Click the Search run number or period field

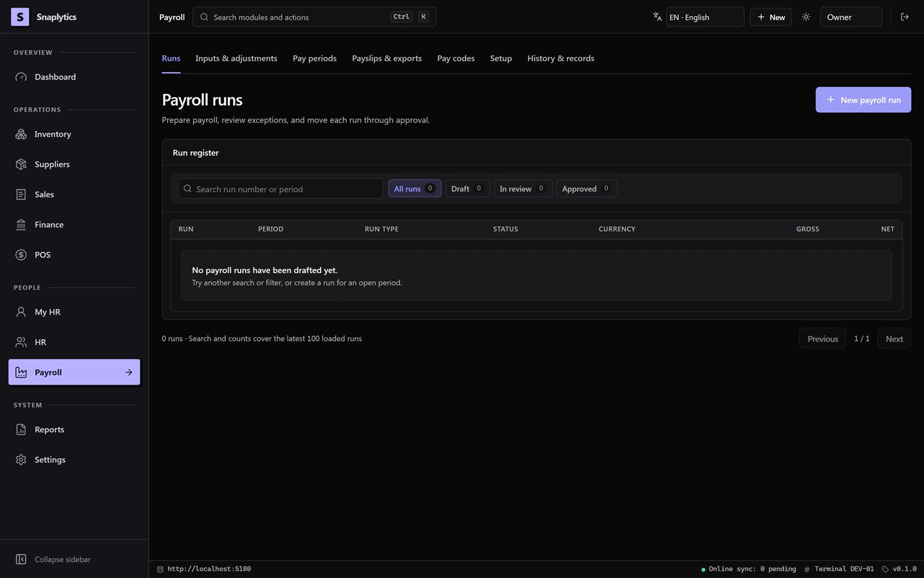coord(280,189)
